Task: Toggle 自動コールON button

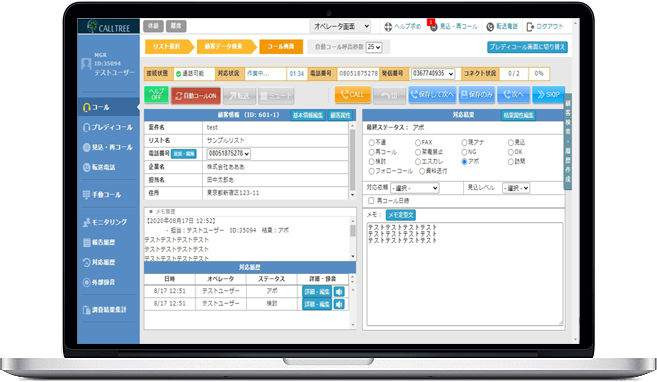Action: (196, 96)
